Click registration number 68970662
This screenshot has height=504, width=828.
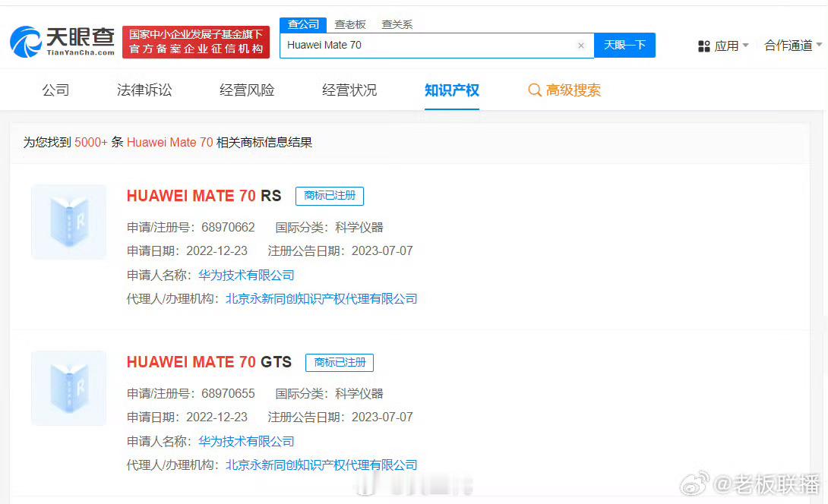tap(228, 228)
